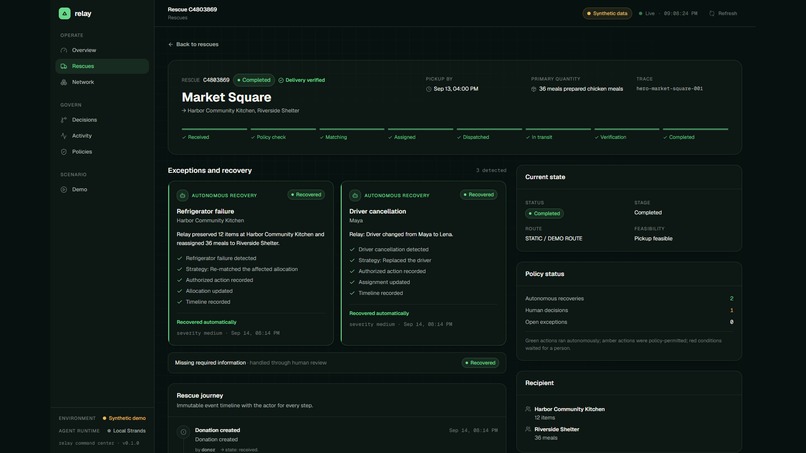Click the Refrigerator failure robot icon
Screen dimensions: 806x453
[182, 195]
